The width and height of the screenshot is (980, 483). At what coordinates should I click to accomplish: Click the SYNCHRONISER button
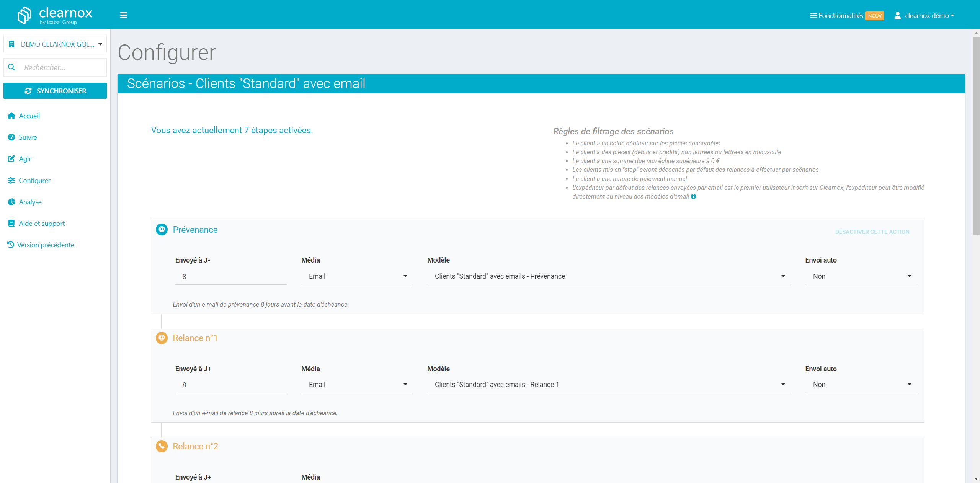55,91
